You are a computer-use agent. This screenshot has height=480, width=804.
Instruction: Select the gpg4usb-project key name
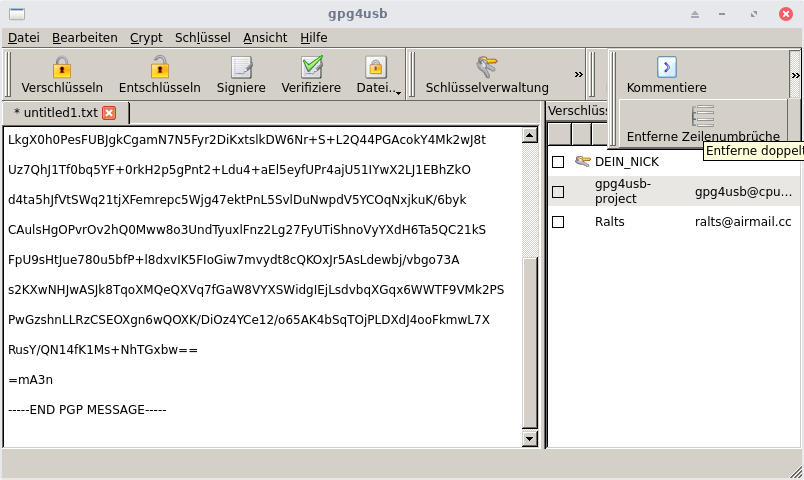point(622,191)
